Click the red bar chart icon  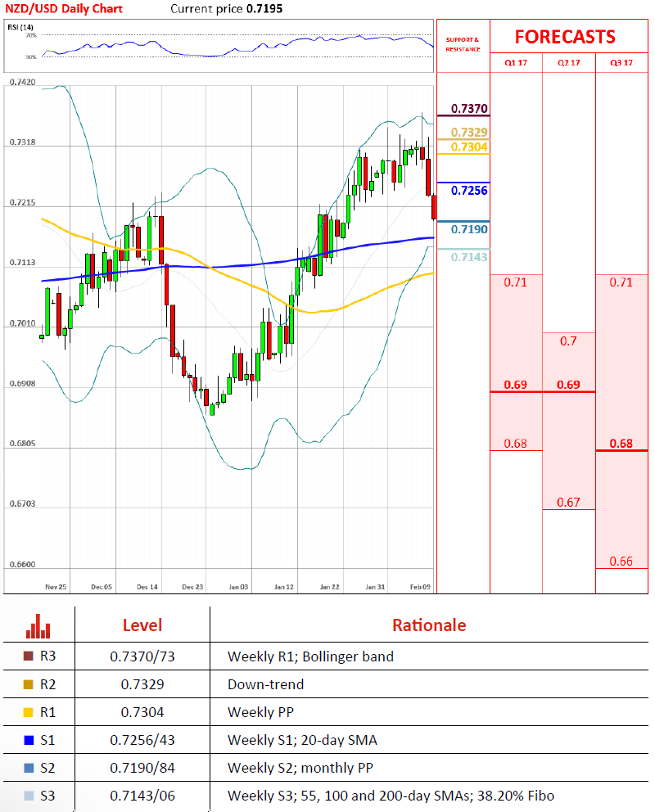tap(38, 626)
